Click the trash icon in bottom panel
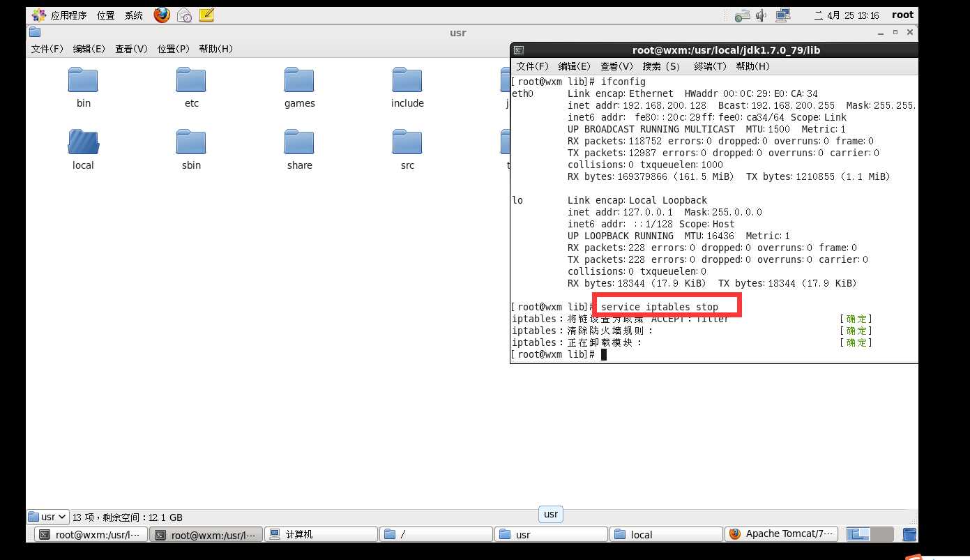This screenshot has height=560, width=970. point(909,534)
